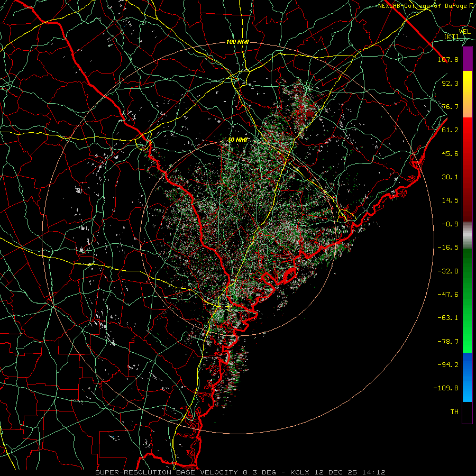Click the 50 NMI range ring label
Screen dimensions: 476x476
[237, 140]
